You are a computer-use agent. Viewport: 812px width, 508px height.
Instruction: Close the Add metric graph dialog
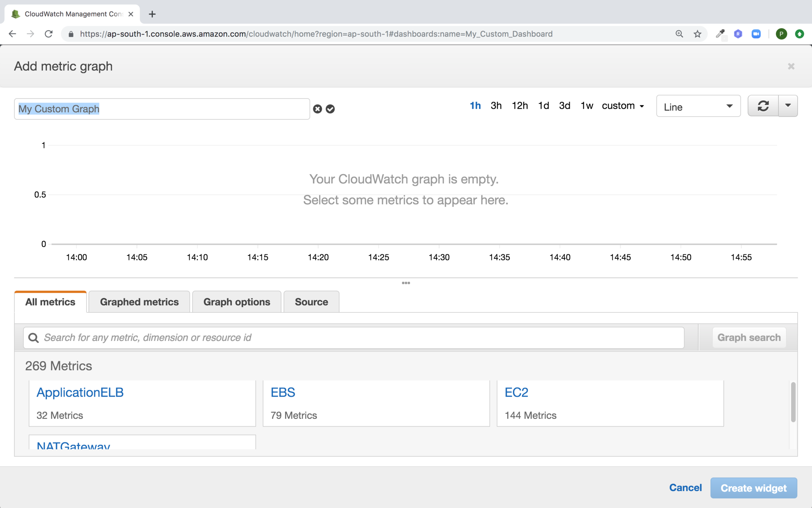(x=791, y=66)
